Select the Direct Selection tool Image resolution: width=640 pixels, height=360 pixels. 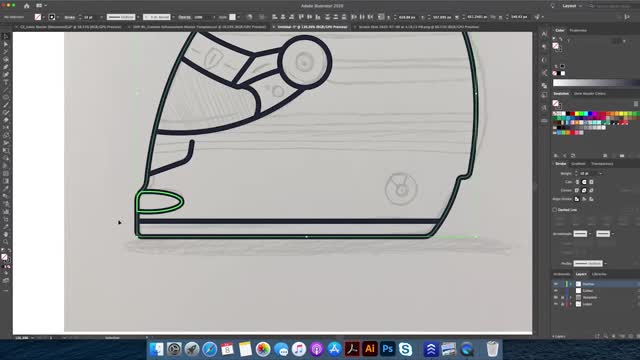[6, 44]
